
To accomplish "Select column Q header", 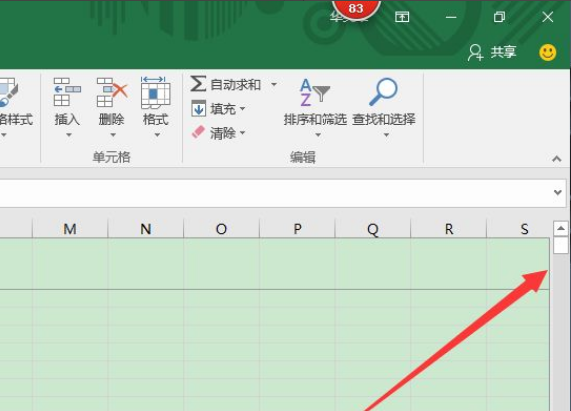I will (x=373, y=229).
